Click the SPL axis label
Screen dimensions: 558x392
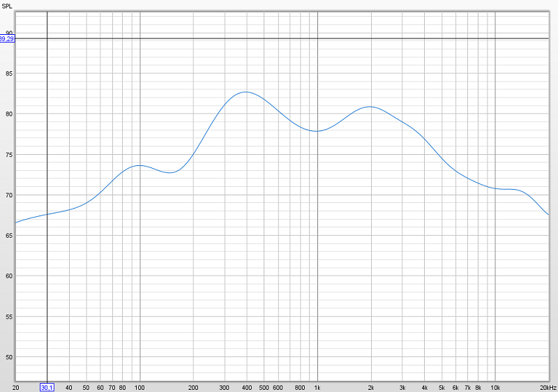[7, 6]
